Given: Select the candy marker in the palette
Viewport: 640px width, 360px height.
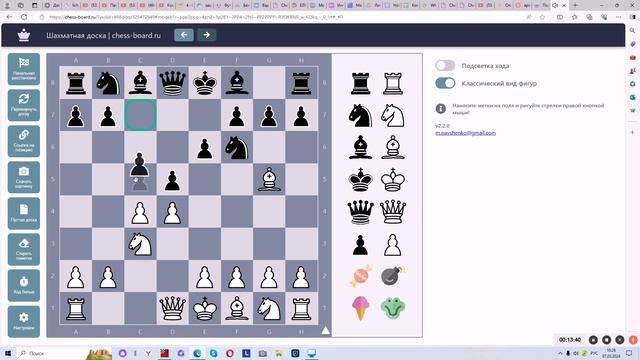Looking at the screenshot, I should coord(360,276).
